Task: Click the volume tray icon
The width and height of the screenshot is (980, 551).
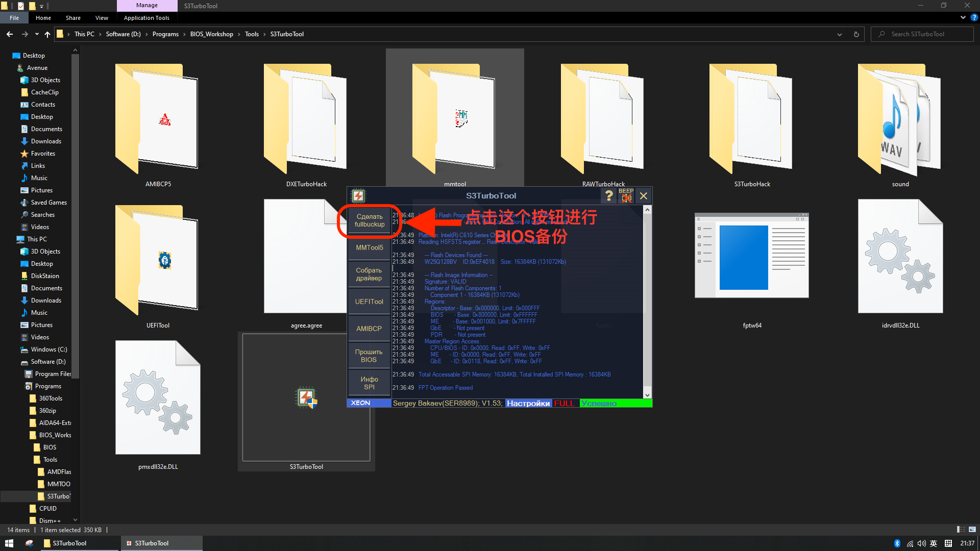Action: coord(921,543)
